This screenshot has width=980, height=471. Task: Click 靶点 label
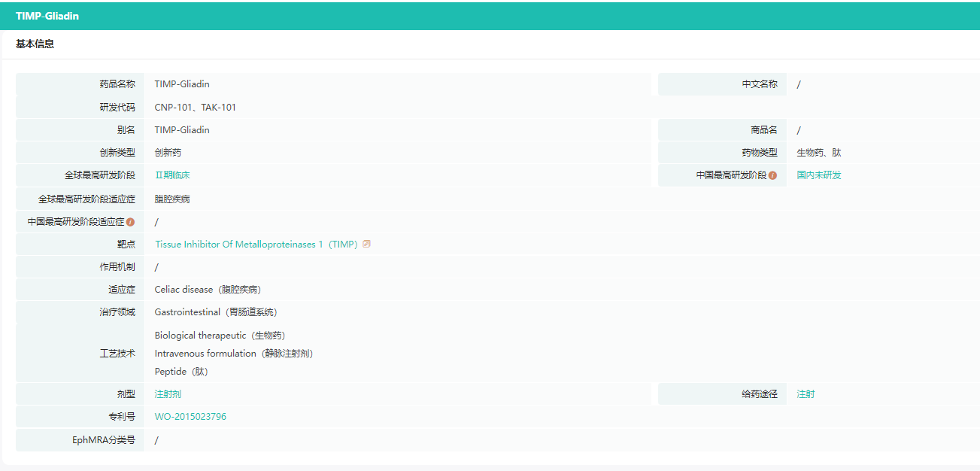pos(126,245)
